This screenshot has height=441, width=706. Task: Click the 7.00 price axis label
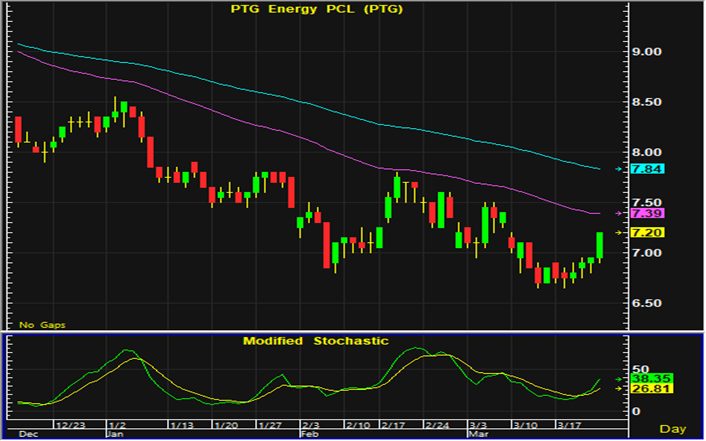(x=646, y=253)
